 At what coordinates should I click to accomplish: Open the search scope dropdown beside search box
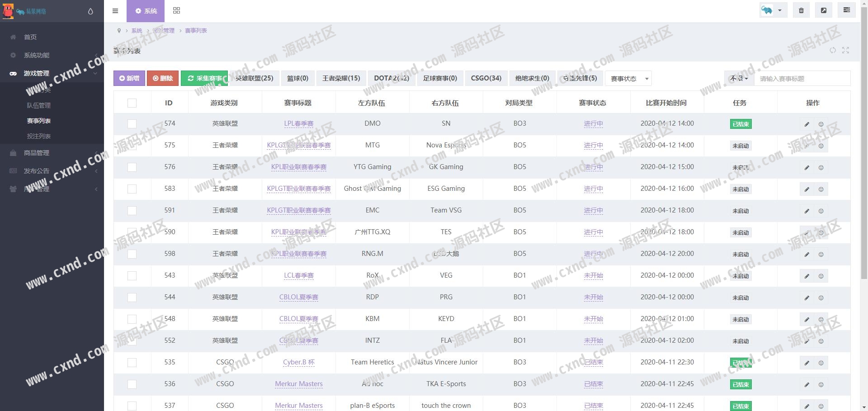point(739,78)
